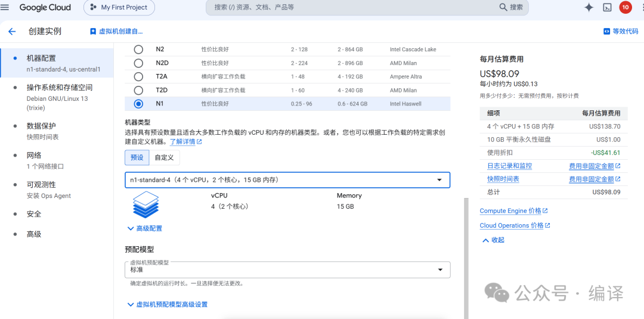Click the US$138.70 cost value
The image size is (644, 319).
pos(604,126)
